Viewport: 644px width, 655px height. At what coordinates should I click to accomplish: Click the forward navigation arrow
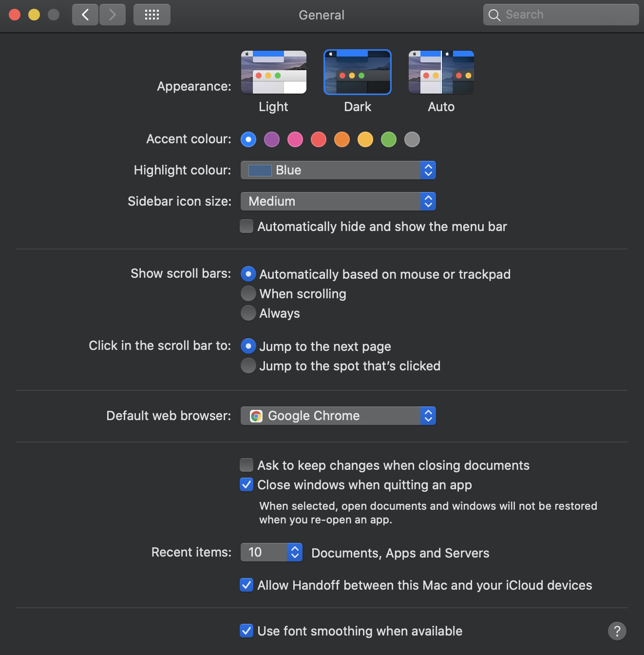pyautogui.click(x=113, y=15)
